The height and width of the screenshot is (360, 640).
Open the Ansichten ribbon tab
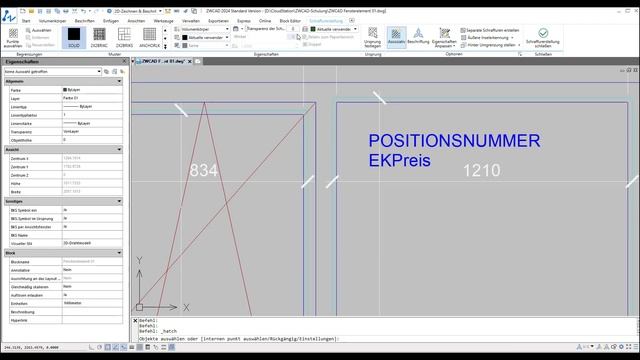click(136, 20)
